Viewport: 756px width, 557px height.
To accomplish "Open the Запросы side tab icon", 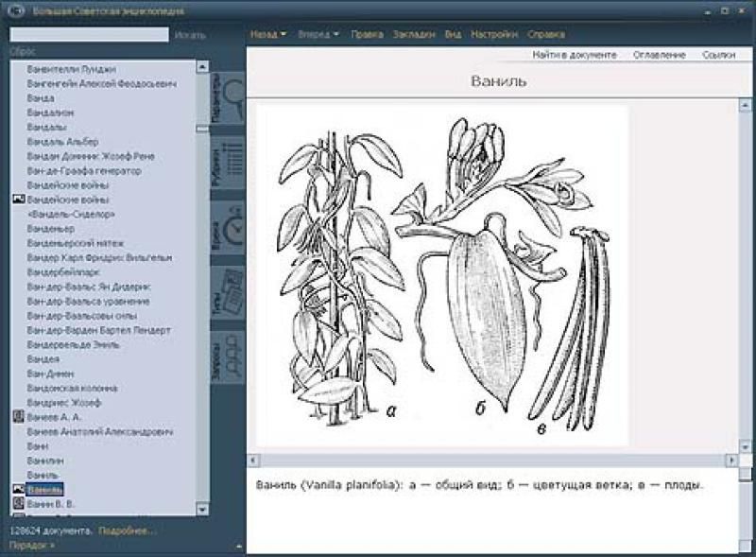I will pyautogui.click(x=227, y=357).
